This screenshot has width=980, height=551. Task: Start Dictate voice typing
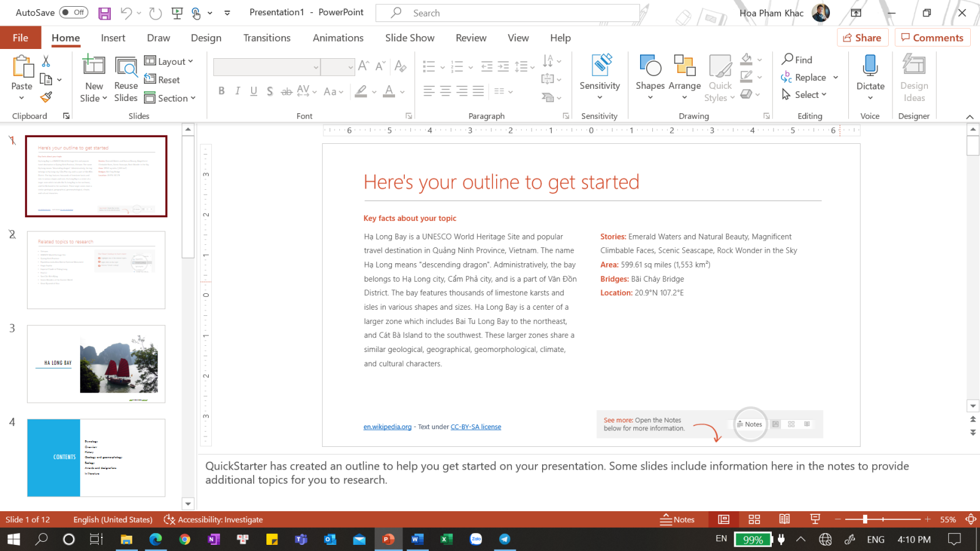tap(870, 75)
